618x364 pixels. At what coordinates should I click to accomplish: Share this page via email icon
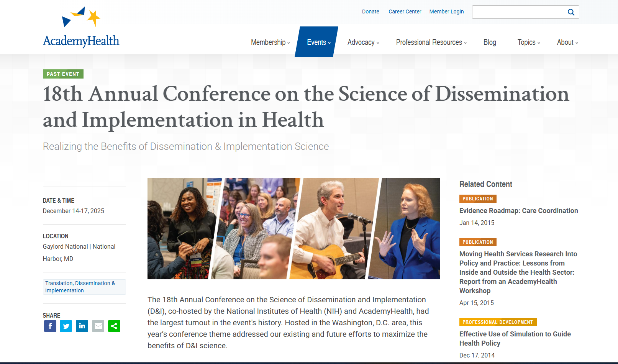pos(98,326)
